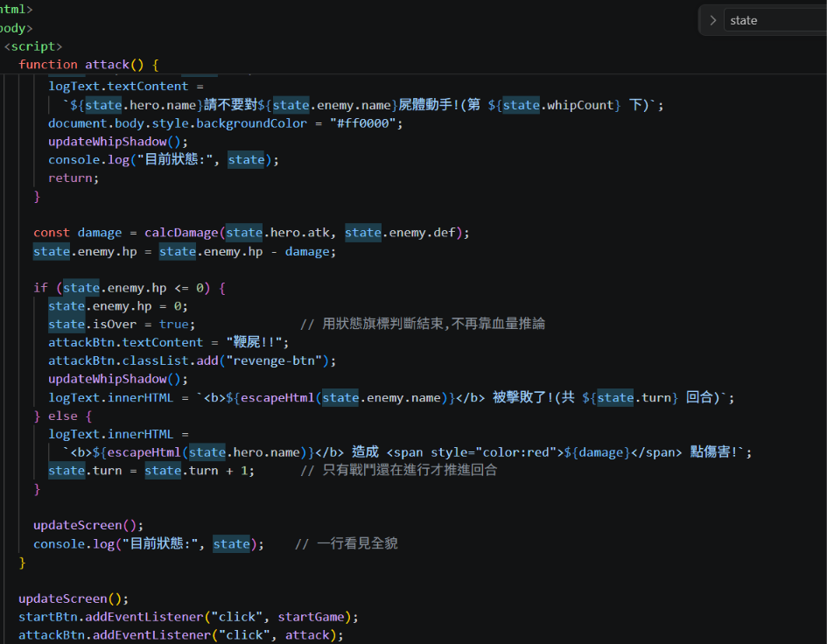Go to the sticky "body>" scope line

tap(16, 28)
